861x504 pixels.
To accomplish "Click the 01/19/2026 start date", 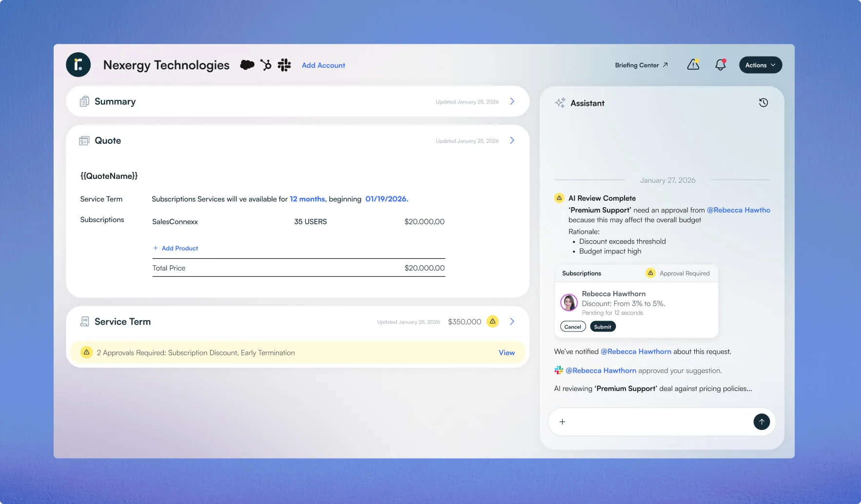I will point(387,199).
